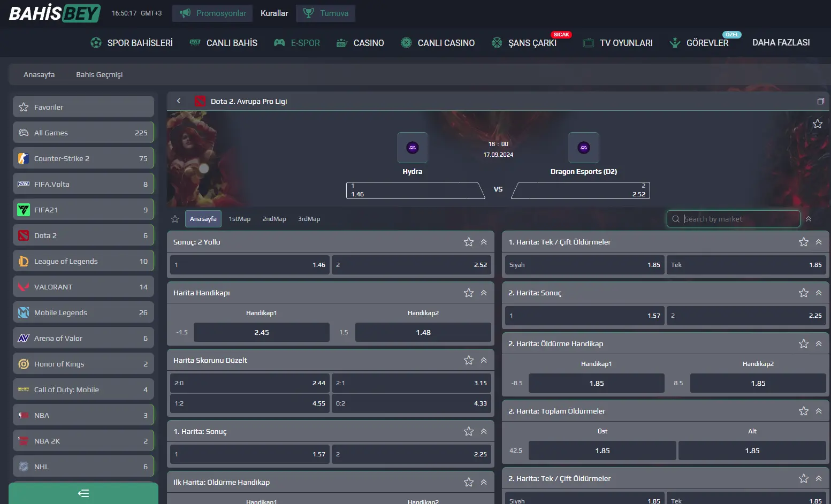Go to Spor Bahisleri section

coord(132,43)
